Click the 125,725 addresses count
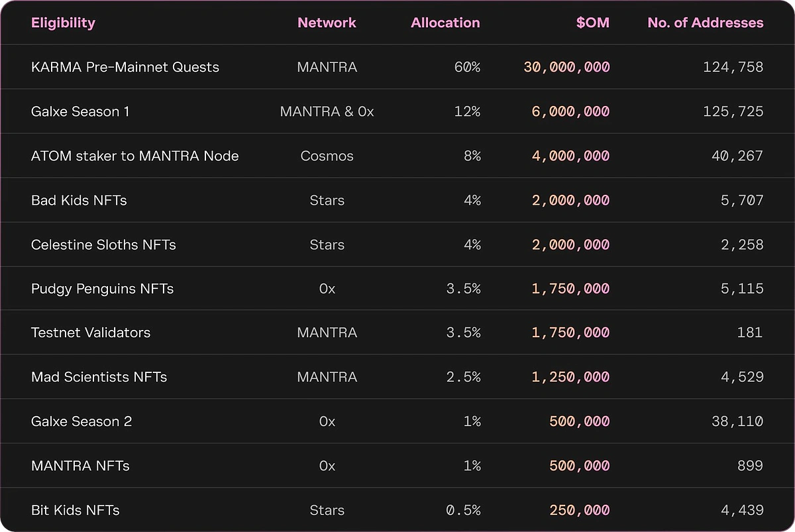Screen dimensions: 795x532 pyautogui.click(x=733, y=111)
